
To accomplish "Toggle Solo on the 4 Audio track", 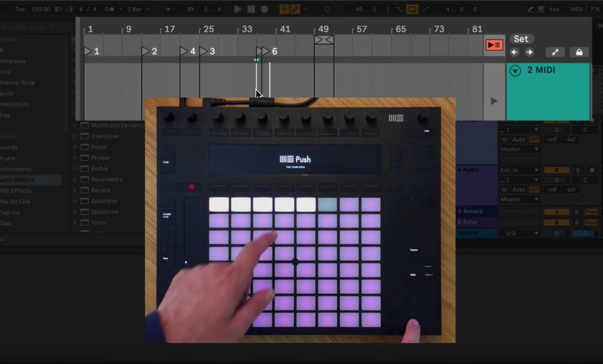I will click(577, 170).
